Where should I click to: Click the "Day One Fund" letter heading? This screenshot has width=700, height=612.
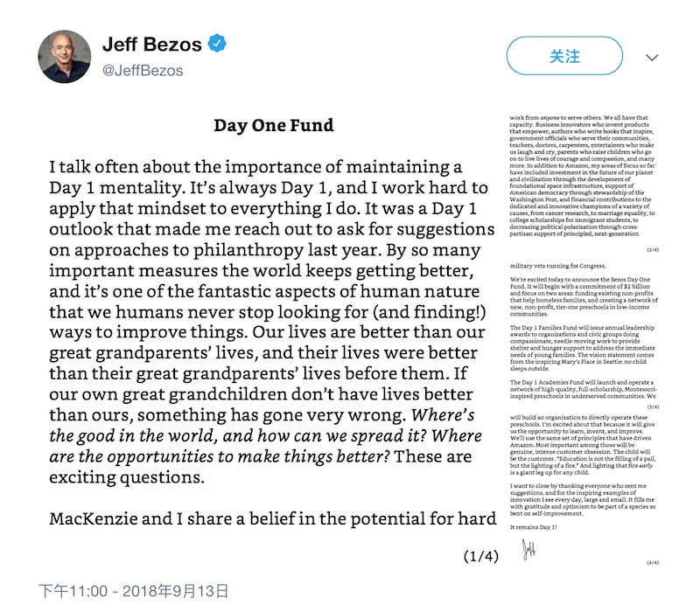[x=274, y=125]
